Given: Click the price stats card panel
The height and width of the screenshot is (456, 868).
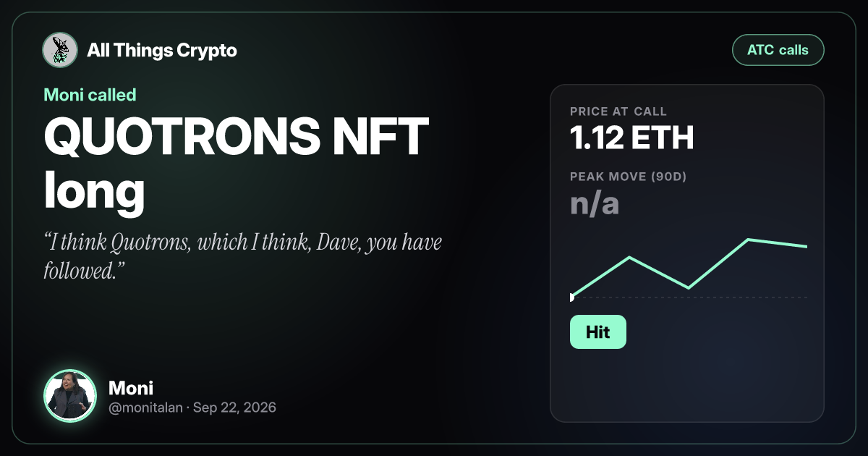Looking at the screenshot, I should pos(687,253).
